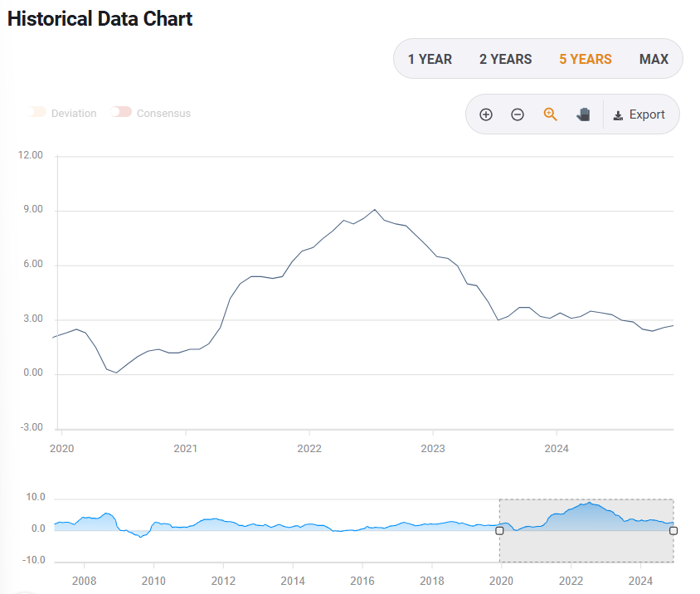Viewport: 700px width, 594px height.
Task: Activate the selection zoom magnifier tool
Action: tap(550, 114)
